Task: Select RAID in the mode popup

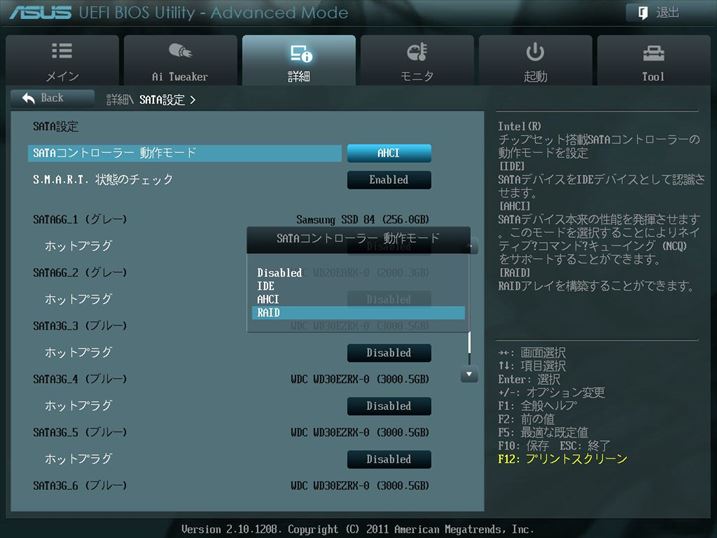Action: click(358, 313)
